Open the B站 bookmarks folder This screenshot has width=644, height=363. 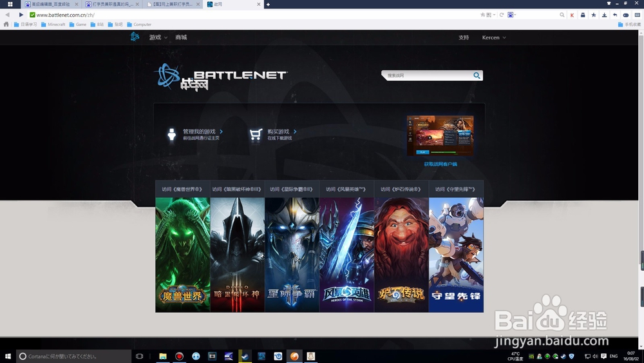97,25
